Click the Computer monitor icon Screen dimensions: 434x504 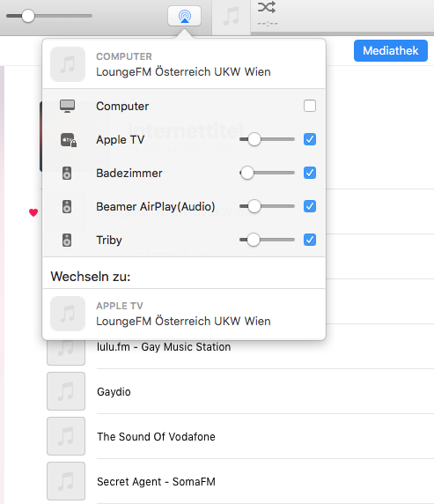tap(67, 106)
